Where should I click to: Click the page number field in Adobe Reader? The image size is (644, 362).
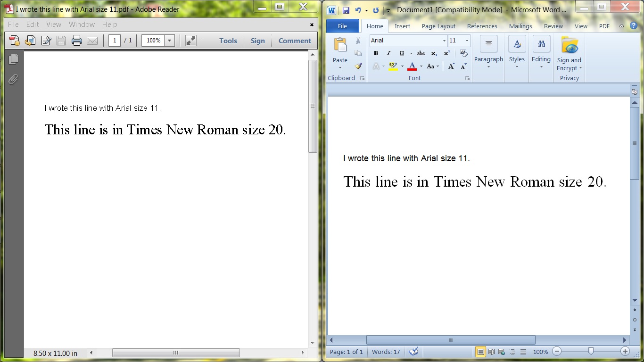point(115,41)
